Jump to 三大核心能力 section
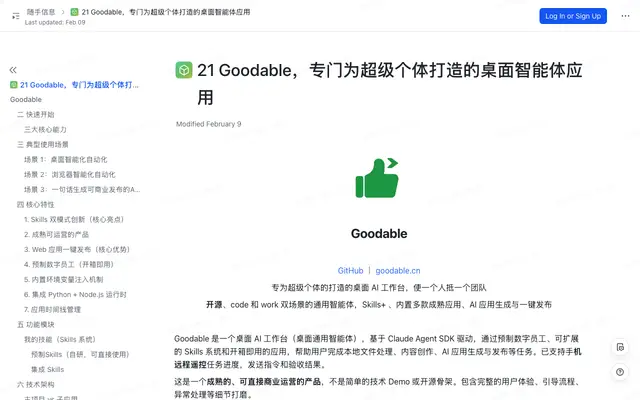Screen dimensions: 640x400 coord(45,130)
